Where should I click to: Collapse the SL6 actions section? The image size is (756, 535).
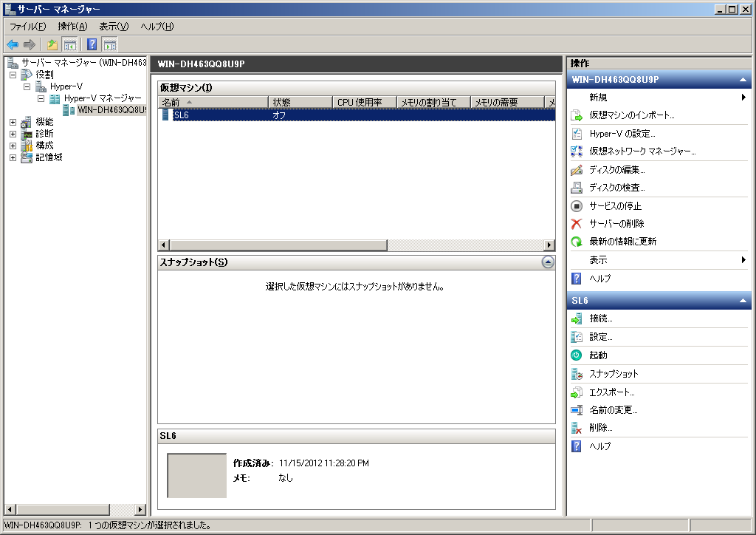point(742,301)
